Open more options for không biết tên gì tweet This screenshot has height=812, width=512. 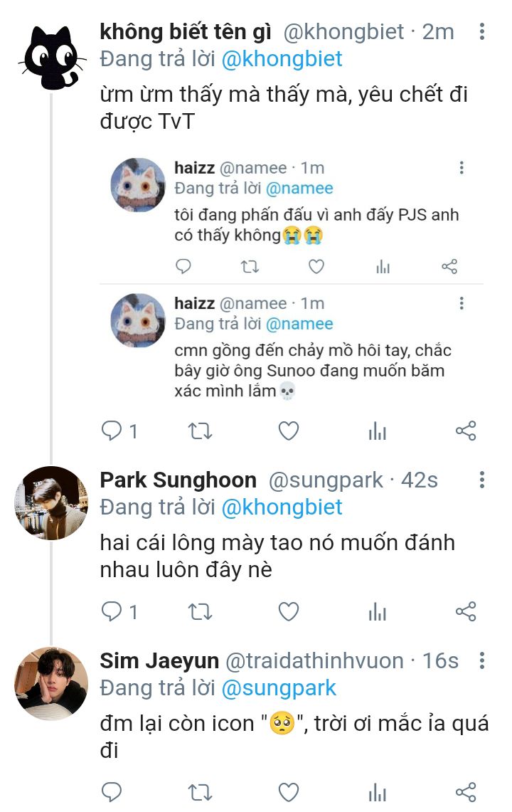pyautogui.click(x=481, y=31)
